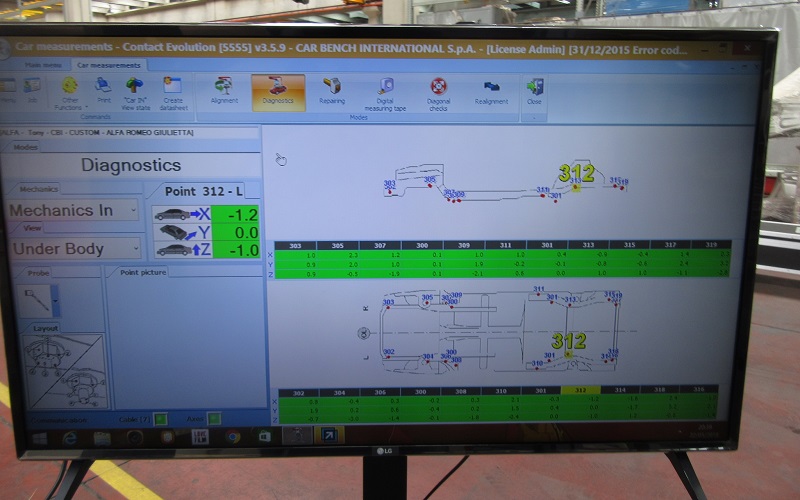The width and height of the screenshot is (800, 500).
Task: Click the Alignment mode icon
Action: click(x=223, y=88)
